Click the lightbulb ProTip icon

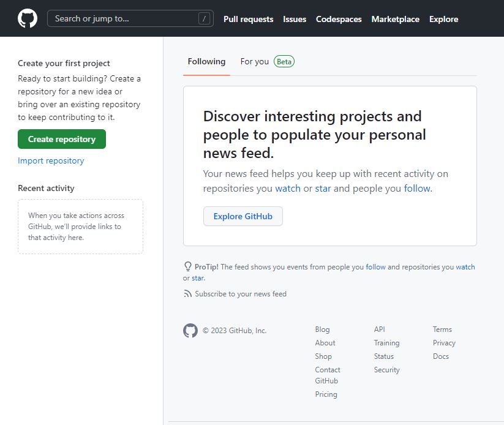point(188,266)
